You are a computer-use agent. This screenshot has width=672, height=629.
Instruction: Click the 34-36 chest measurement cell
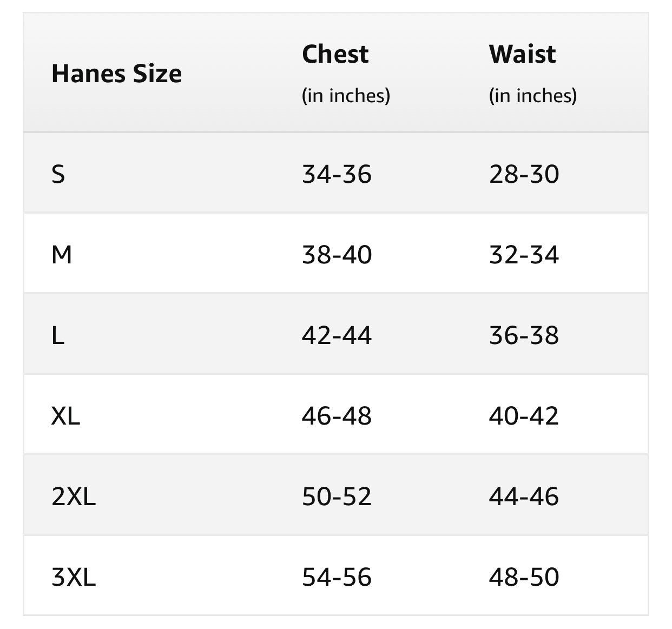coord(337,174)
